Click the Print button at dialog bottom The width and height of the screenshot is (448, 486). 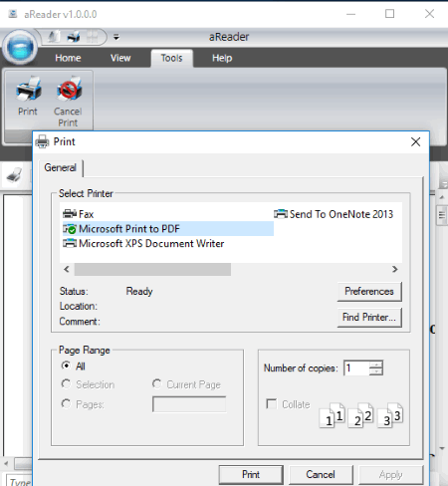(251, 474)
